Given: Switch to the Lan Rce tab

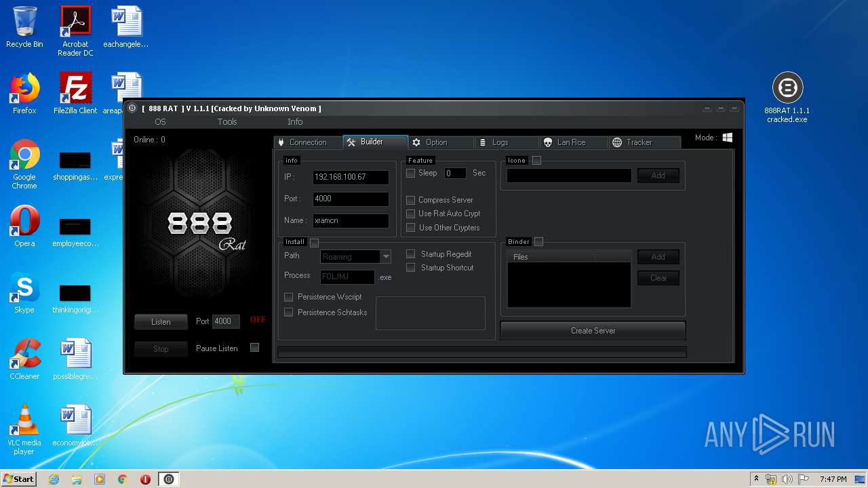Looking at the screenshot, I should click(574, 142).
